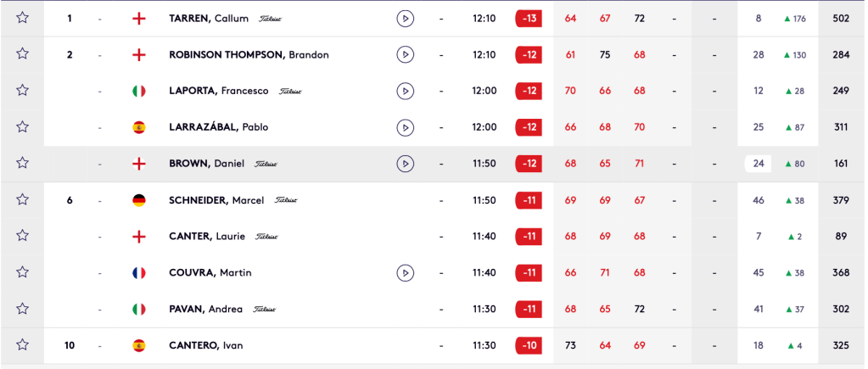Click Cantero's -10 total score badge

(x=529, y=345)
